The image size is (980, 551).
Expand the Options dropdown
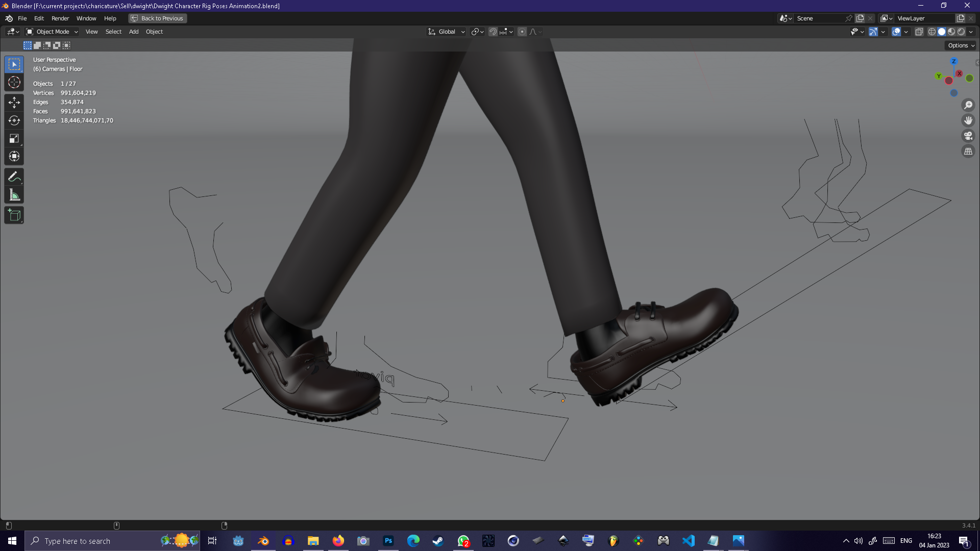pyautogui.click(x=961, y=45)
